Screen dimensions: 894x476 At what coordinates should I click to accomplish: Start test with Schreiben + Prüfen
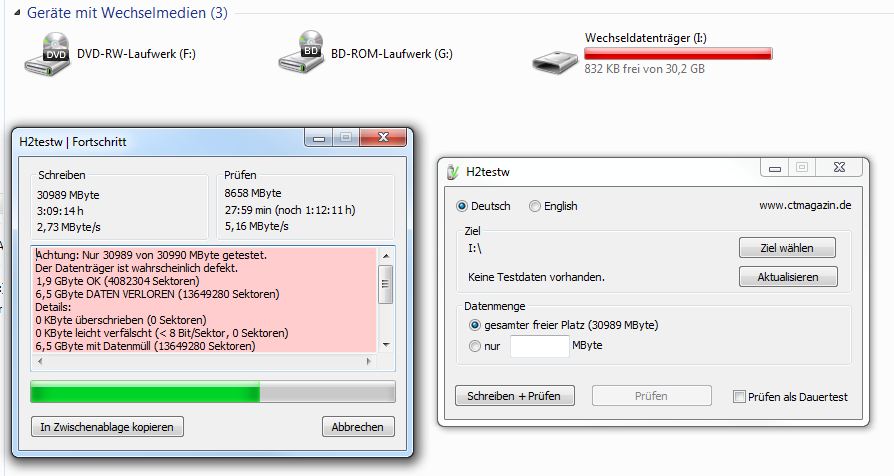(x=514, y=396)
